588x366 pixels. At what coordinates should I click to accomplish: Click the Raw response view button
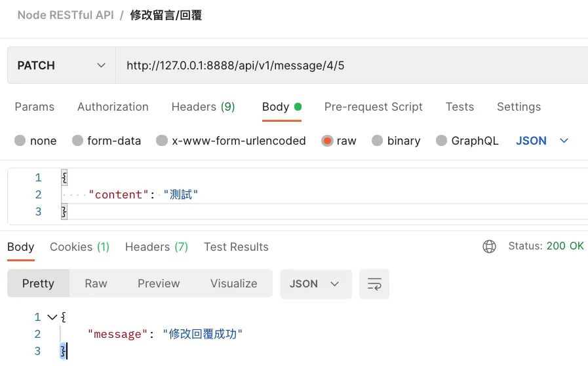coord(96,284)
